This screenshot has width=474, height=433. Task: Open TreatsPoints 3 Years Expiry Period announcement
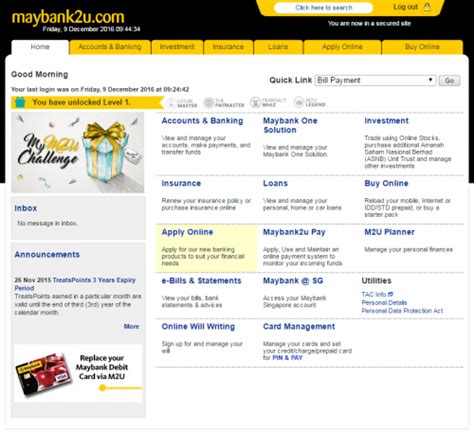click(75, 284)
